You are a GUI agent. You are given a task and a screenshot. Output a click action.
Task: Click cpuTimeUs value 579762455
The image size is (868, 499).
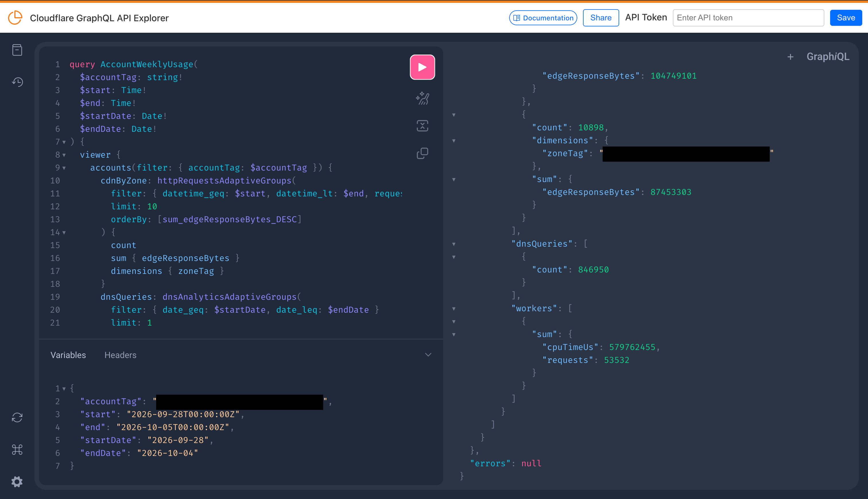tap(632, 347)
